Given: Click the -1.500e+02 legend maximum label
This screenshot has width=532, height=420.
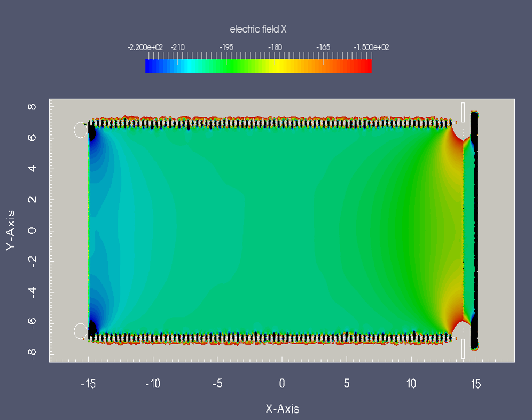Looking at the screenshot, I should pyautogui.click(x=371, y=47).
